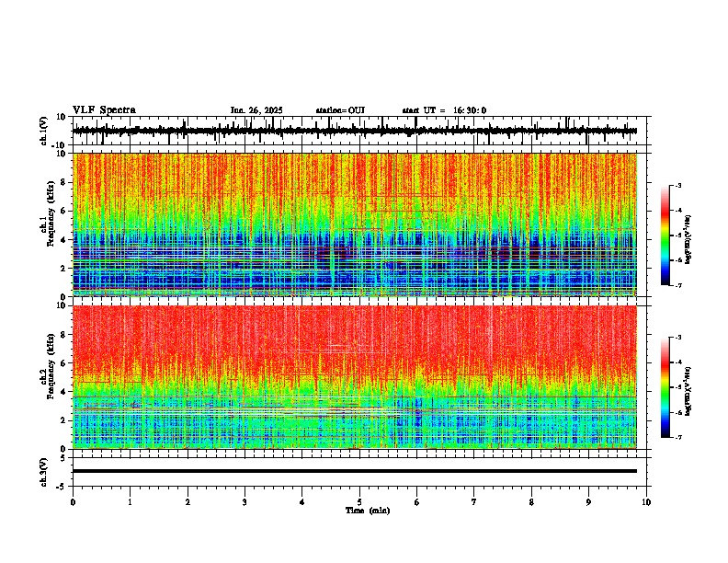Click the "5" tick on ch.3(V) axis
This screenshot has width=728, height=563.
click(x=63, y=457)
